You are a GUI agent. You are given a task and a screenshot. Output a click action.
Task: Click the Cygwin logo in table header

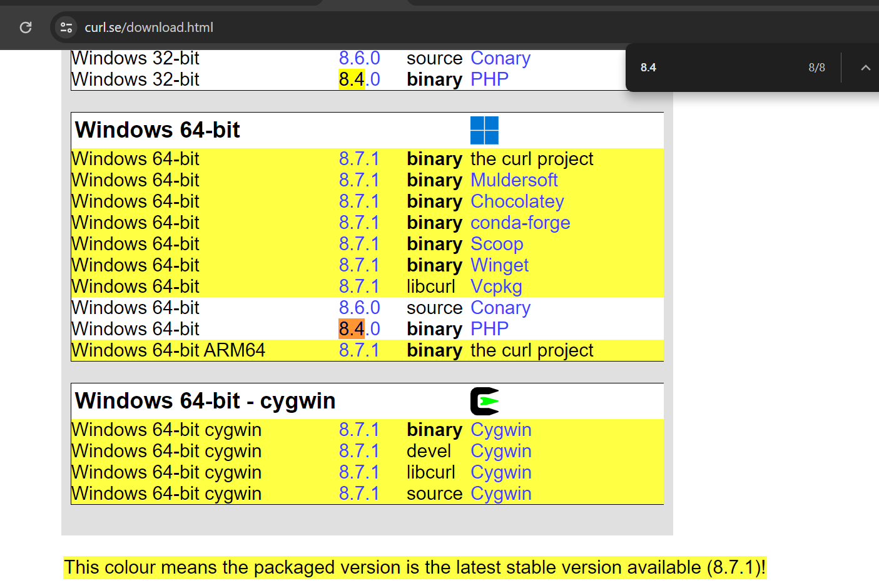click(x=485, y=401)
